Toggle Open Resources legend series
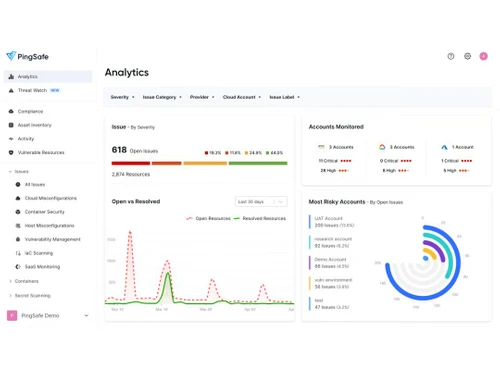Screen dimensions: 500x375 (208, 218)
